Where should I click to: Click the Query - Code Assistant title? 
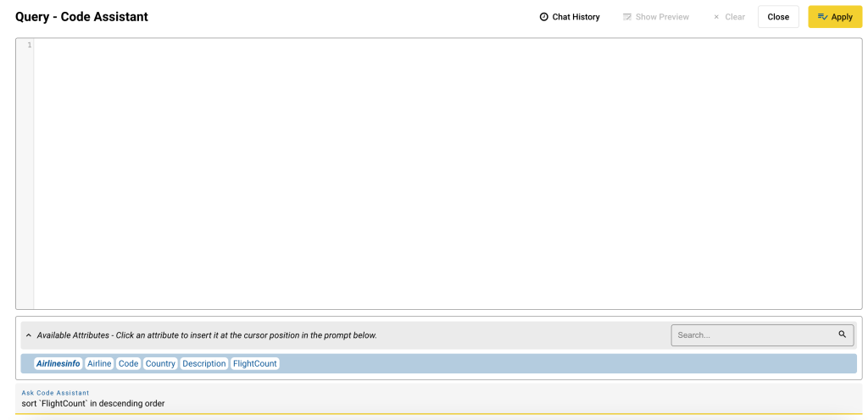pos(81,17)
